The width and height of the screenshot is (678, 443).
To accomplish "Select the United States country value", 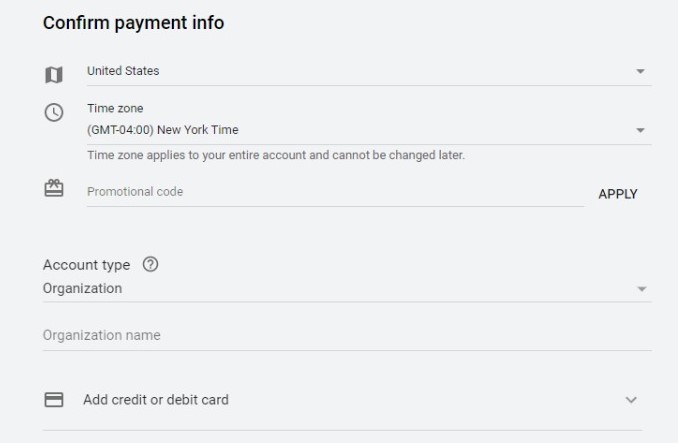I will point(123,71).
